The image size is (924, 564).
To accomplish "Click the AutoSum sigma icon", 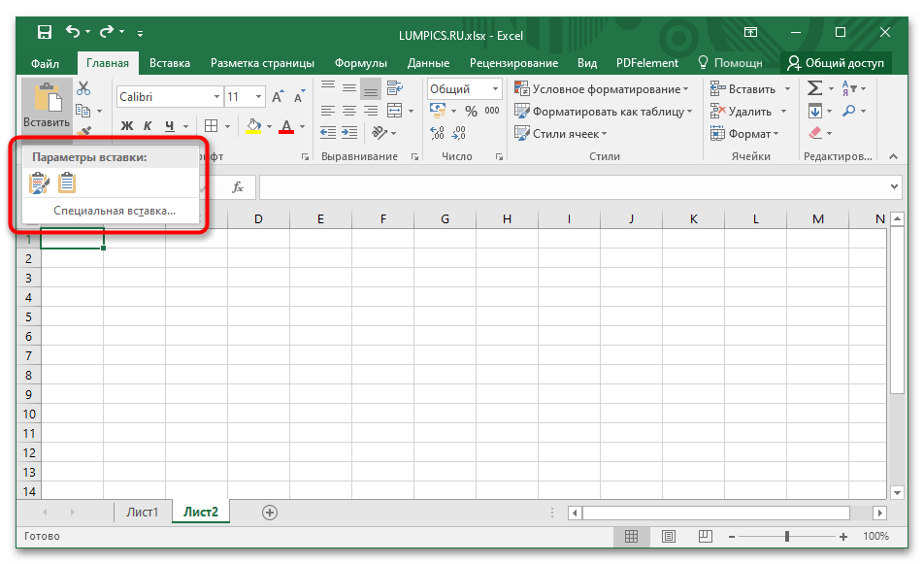I will pos(814,88).
